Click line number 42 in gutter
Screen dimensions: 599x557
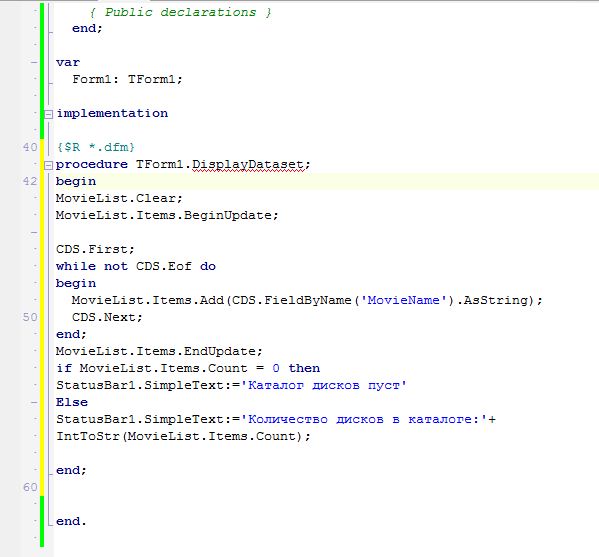30,181
